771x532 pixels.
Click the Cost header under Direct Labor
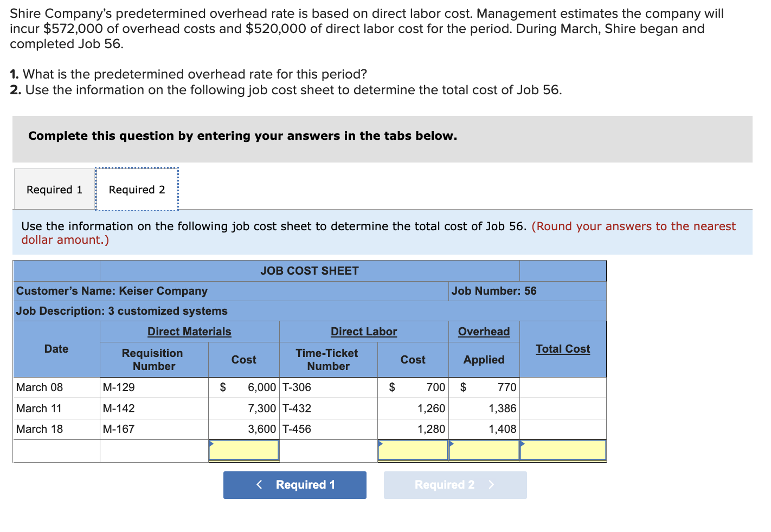[413, 360]
